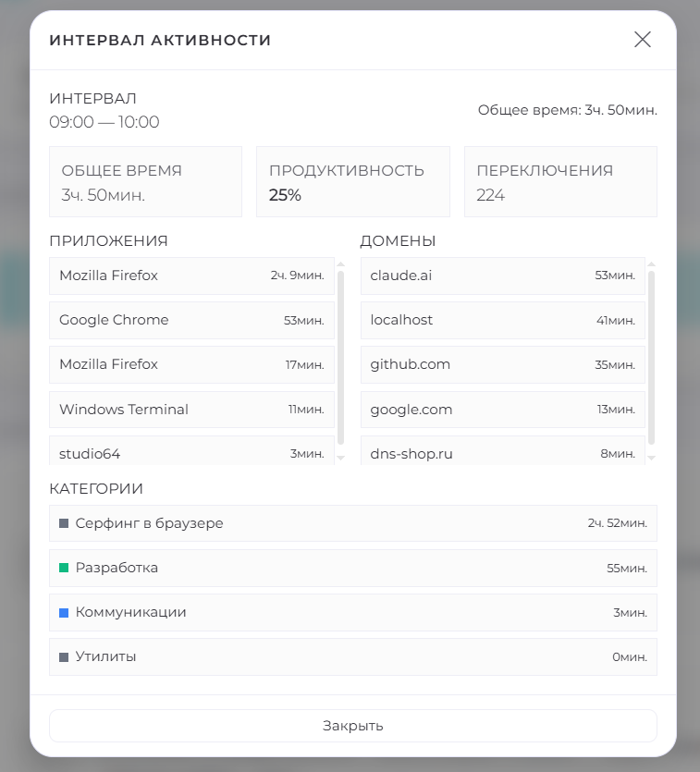Click the ИНТЕРВАЛ АКТИВНОСТИ dialog title
The height and width of the screenshot is (772, 700).
click(160, 40)
